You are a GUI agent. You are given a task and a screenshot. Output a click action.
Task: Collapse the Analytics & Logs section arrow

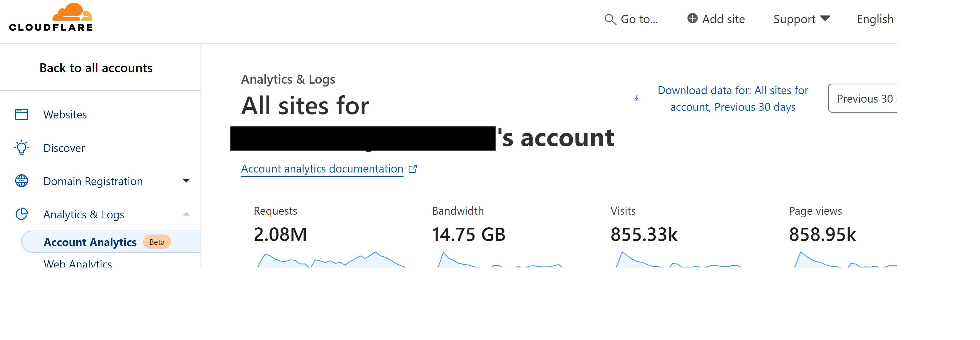(x=186, y=214)
